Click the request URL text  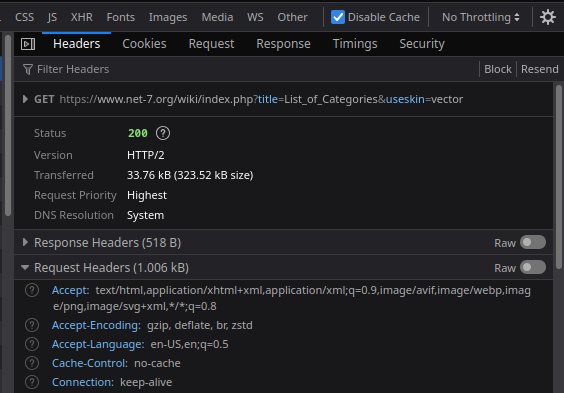tap(261, 99)
